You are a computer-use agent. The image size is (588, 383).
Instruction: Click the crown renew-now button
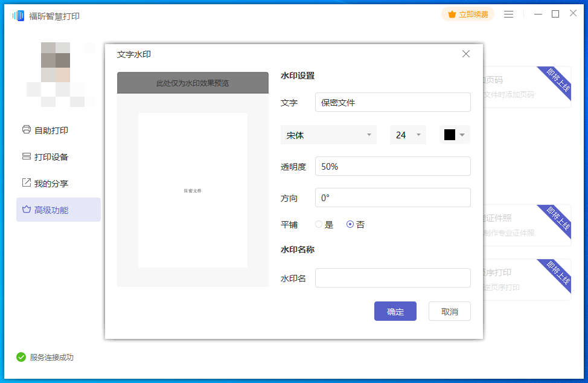[x=468, y=14]
